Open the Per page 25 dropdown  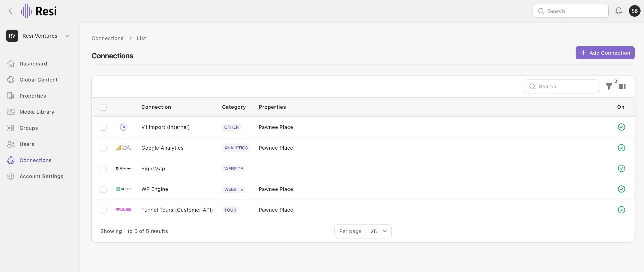click(379, 231)
